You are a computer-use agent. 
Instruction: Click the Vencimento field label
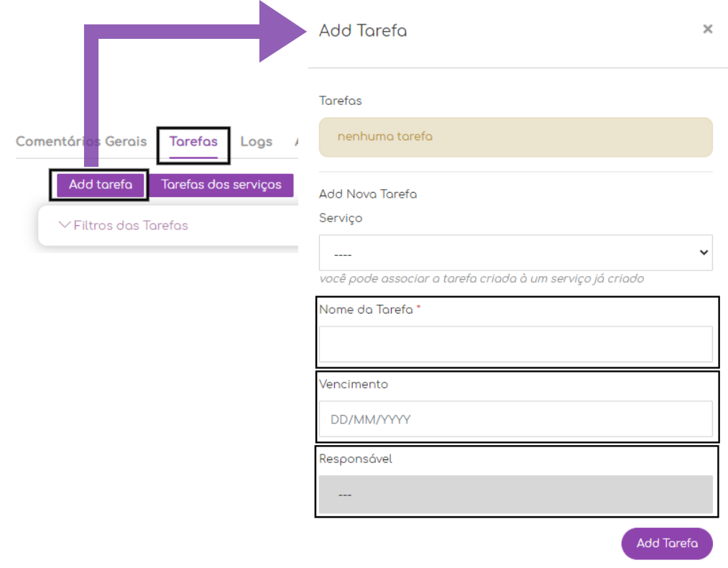coord(354,385)
